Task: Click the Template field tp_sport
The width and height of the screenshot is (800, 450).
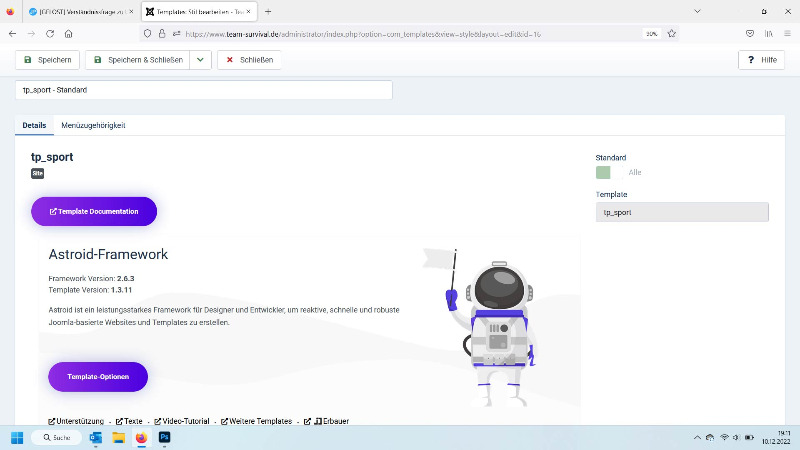Action: coord(682,212)
